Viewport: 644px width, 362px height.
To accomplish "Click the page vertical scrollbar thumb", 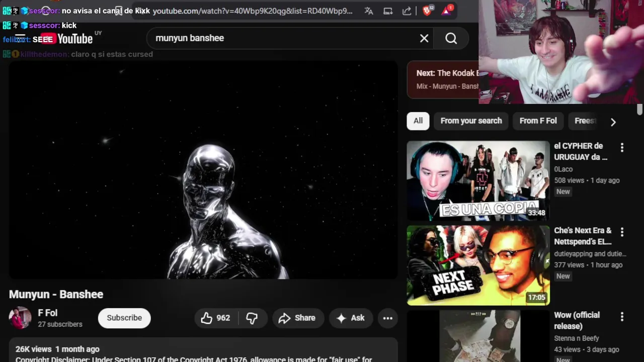I will (639, 110).
